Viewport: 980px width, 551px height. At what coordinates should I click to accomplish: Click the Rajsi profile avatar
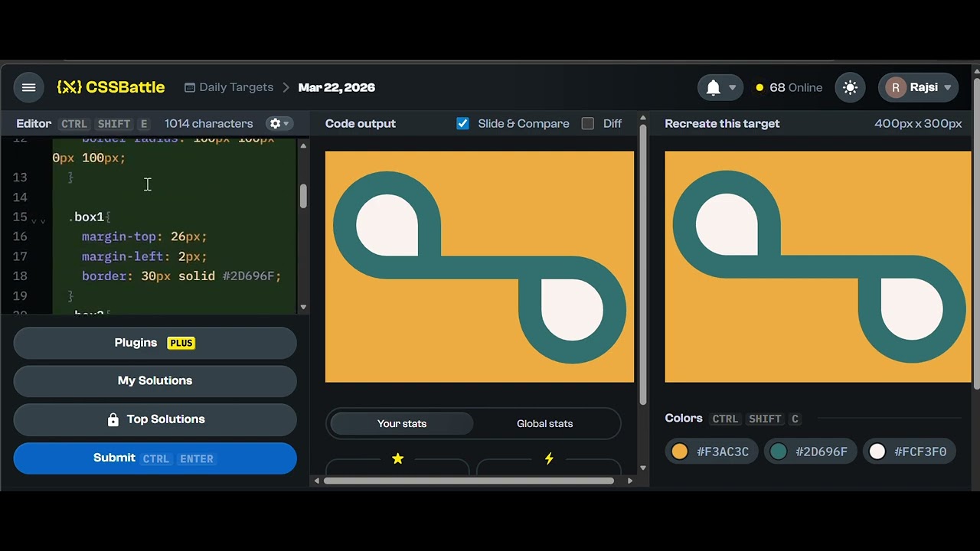(x=895, y=87)
